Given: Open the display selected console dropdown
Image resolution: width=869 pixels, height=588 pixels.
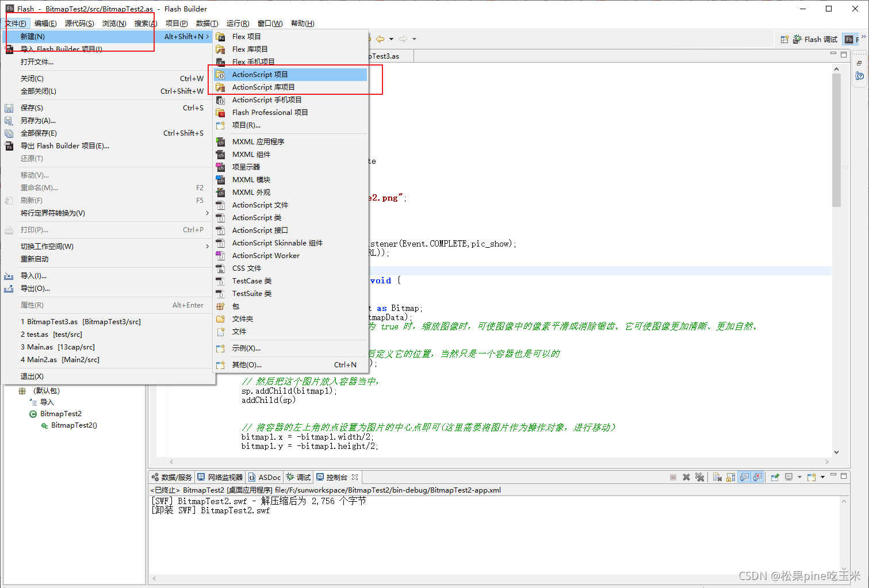Looking at the screenshot, I should coord(799,477).
